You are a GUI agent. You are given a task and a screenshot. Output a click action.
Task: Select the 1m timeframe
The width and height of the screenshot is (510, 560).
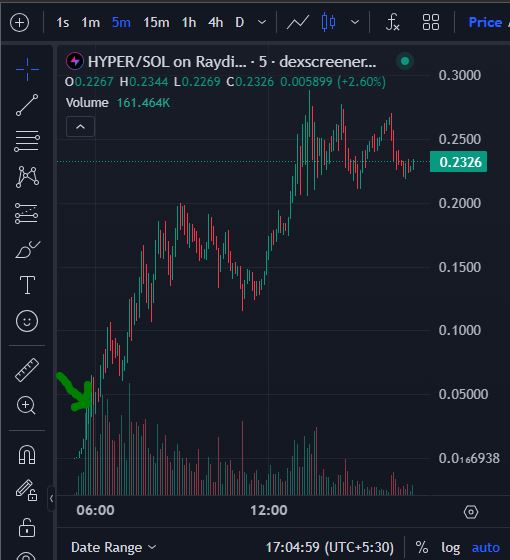[90, 23]
